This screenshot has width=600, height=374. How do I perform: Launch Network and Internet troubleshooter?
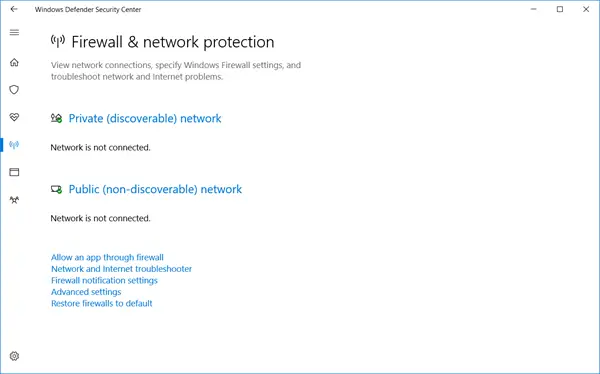pyautogui.click(x=121, y=269)
